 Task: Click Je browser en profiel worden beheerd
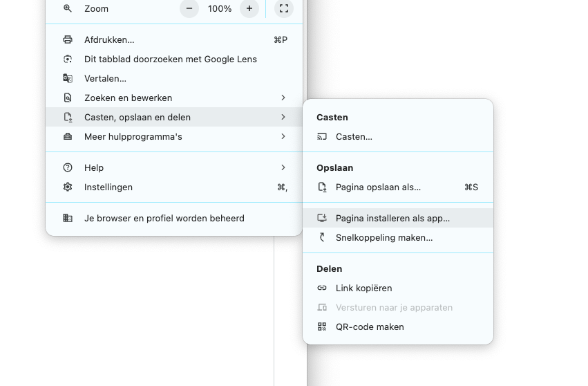pos(174,218)
